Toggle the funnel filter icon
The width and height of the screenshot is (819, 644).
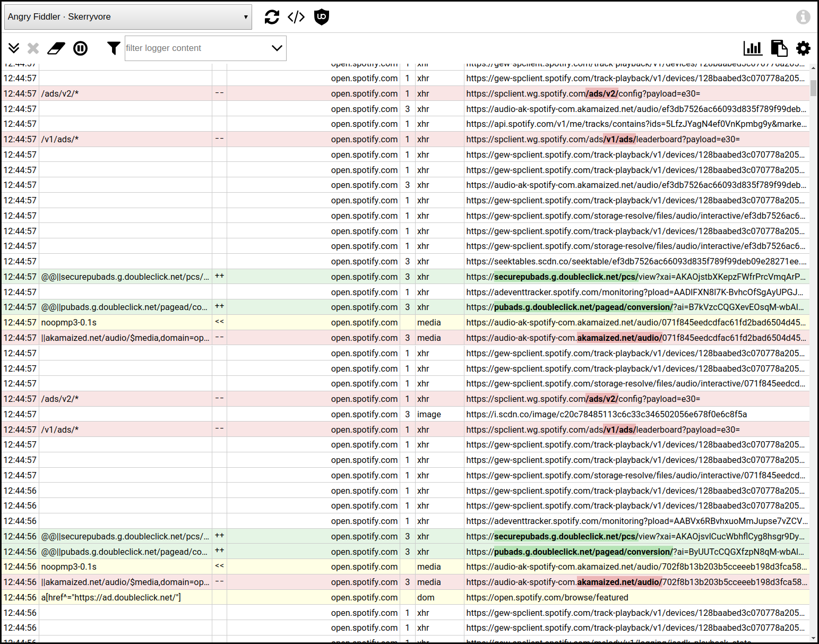tap(114, 48)
